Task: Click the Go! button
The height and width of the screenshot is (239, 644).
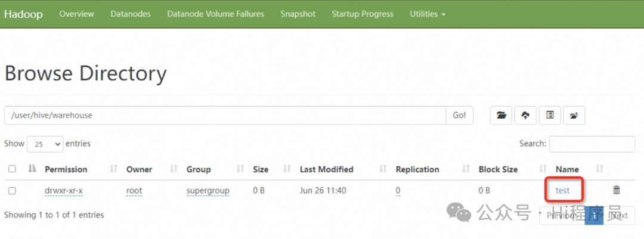Action: (460, 116)
